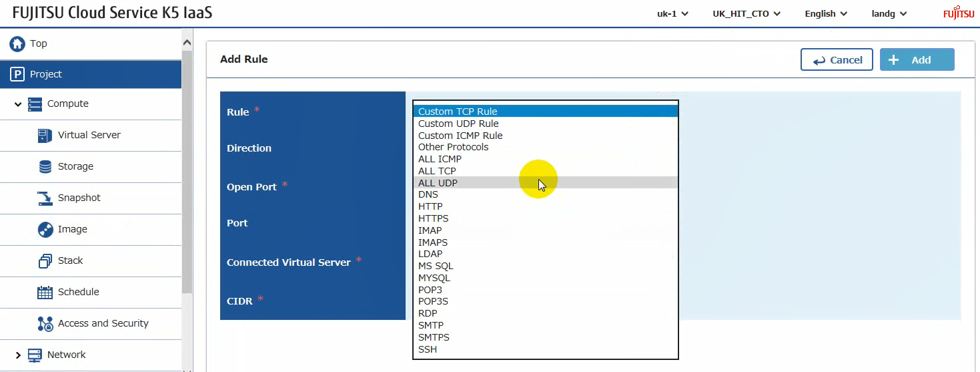Screen dimensions: 980x372
Task: Click the Add Rule heading
Action: pyautogui.click(x=244, y=59)
